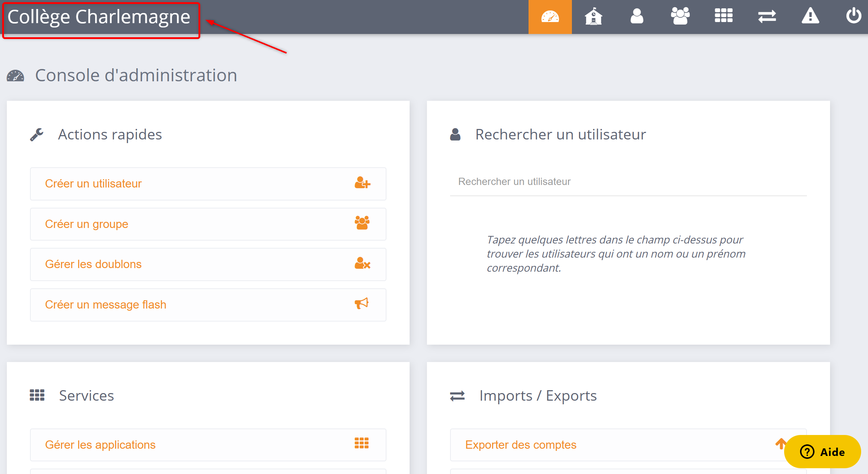The image size is (868, 474).
Task: Open Exporter des comptes
Action: pos(628,445)
